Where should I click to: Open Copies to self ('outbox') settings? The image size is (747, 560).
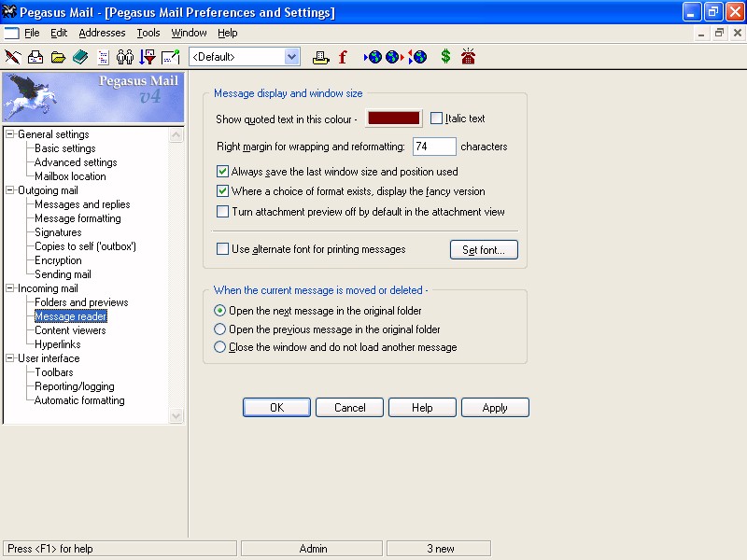[85, 246]
